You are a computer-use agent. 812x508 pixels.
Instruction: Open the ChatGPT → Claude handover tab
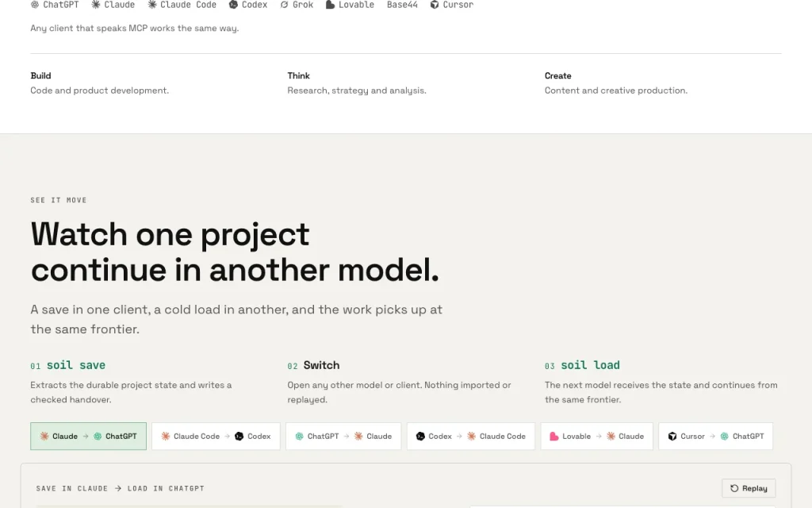[343, 437]
